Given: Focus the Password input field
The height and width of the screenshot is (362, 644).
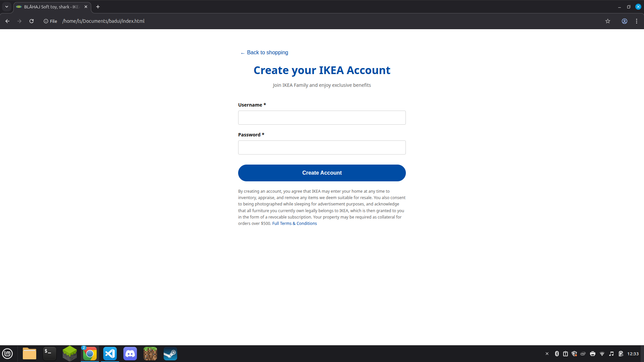Looking at the screenshot, I should click(322, 147).
